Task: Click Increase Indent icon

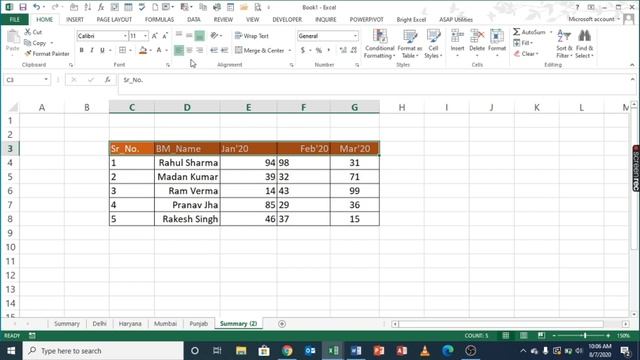Action: pyautogui.click(x=224, y=50)
